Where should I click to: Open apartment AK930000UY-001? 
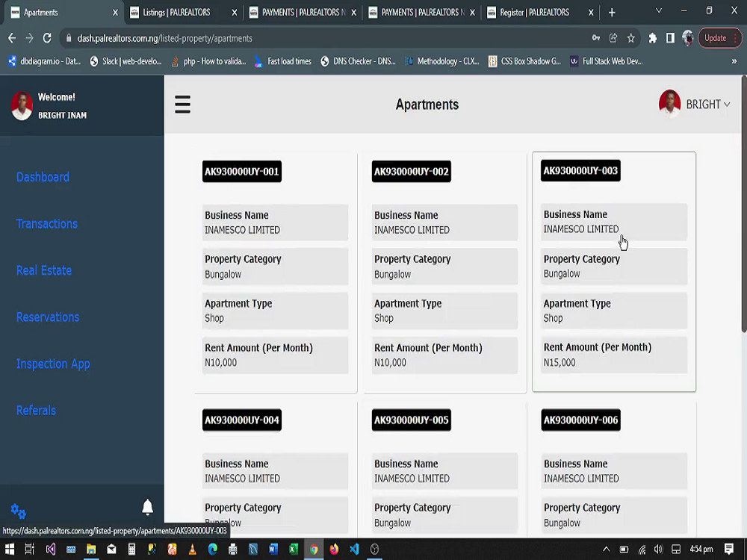[242, 172]
